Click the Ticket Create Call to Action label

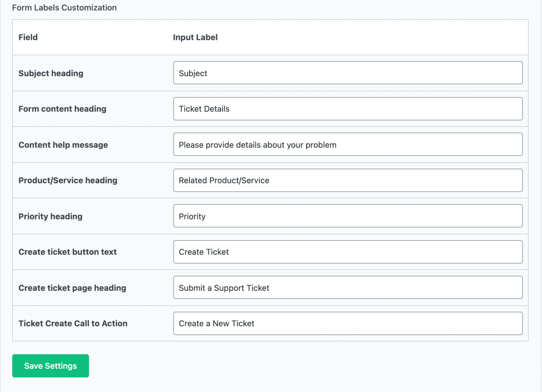point(73,323)
